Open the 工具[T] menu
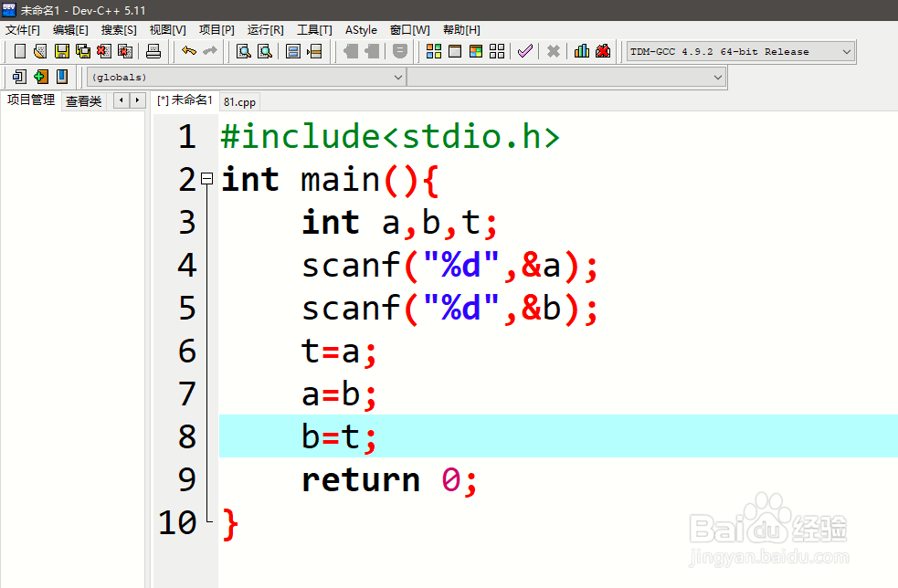 point(314,30)
